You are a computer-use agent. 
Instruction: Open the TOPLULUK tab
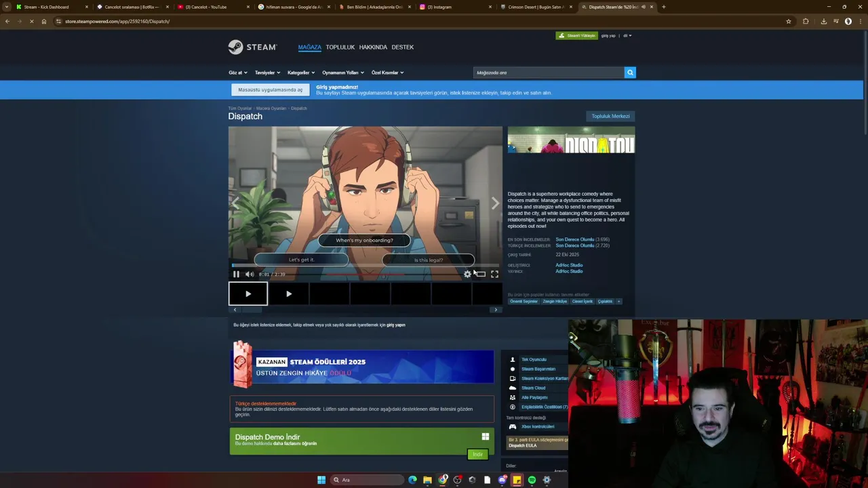340,47
